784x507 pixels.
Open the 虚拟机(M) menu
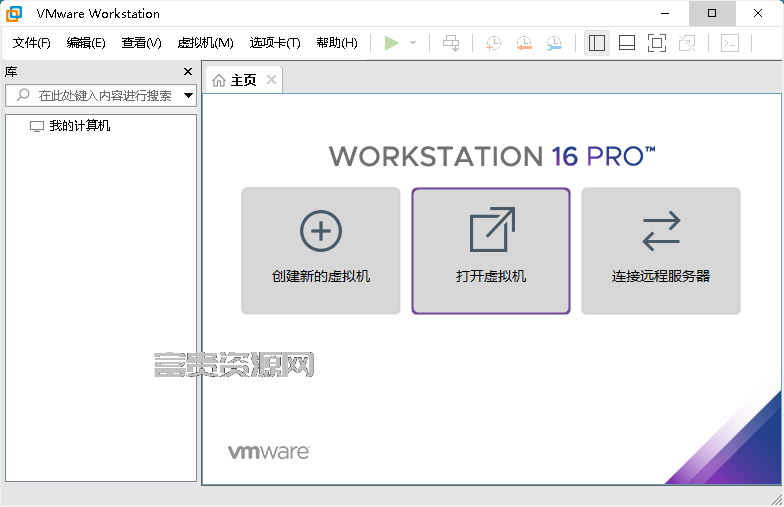(x=206, y=43)
